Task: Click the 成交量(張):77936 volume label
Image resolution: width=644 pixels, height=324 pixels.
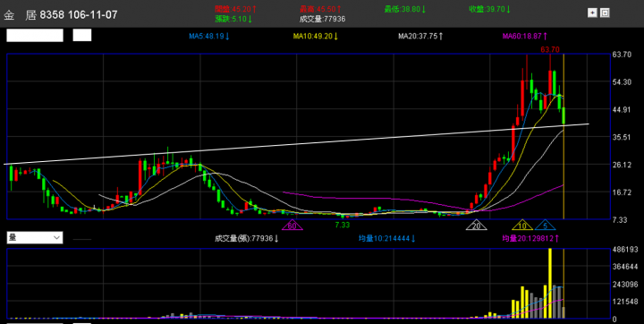Action: pyautogui.click(x=247, y=238)
